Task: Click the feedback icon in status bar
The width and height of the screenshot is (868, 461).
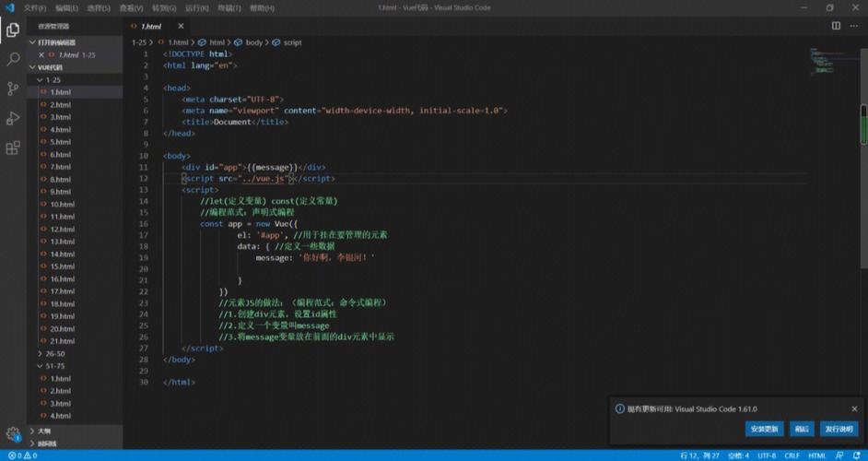Action: tap(839, 455)
